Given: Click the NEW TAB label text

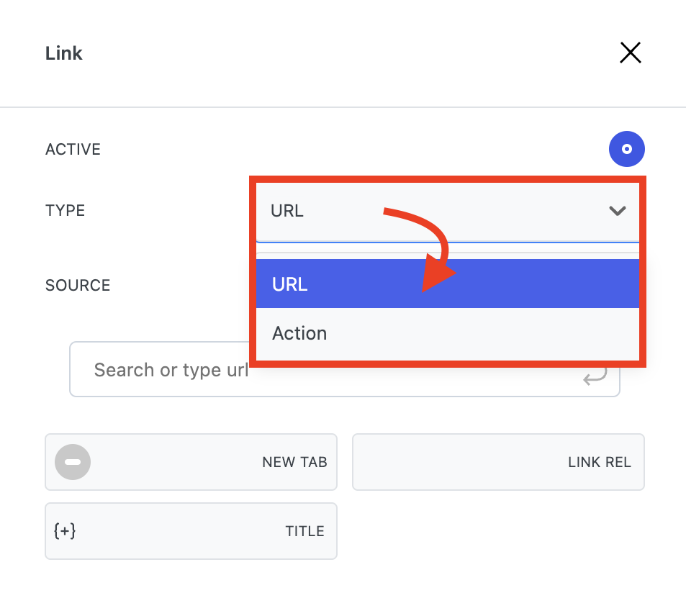Looking at the screenshot, I should (x=294, y=462).
